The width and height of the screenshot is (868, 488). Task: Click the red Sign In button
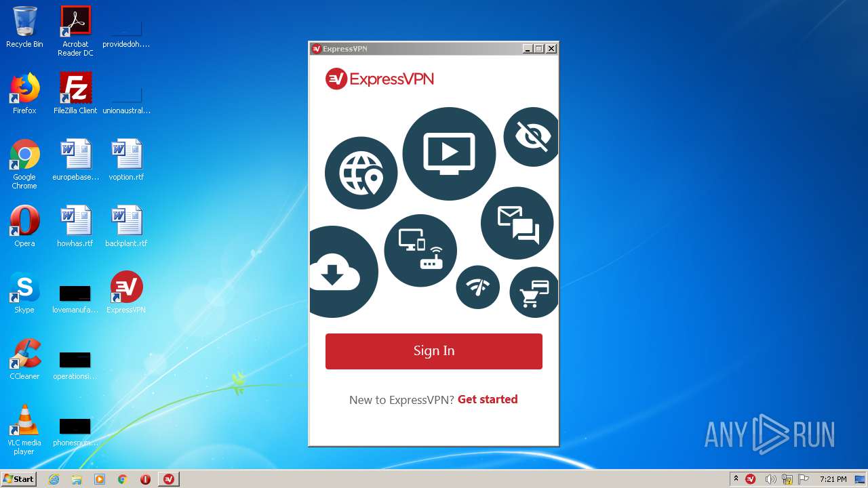click(x=434, y=351)
